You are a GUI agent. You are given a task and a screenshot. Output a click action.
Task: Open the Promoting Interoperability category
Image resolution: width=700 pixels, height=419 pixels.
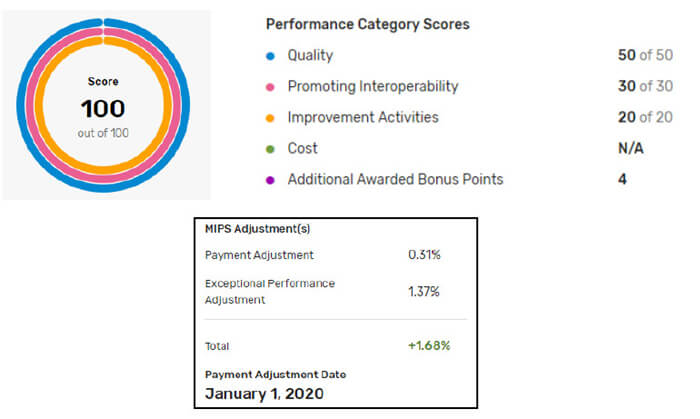click(373, 87)
